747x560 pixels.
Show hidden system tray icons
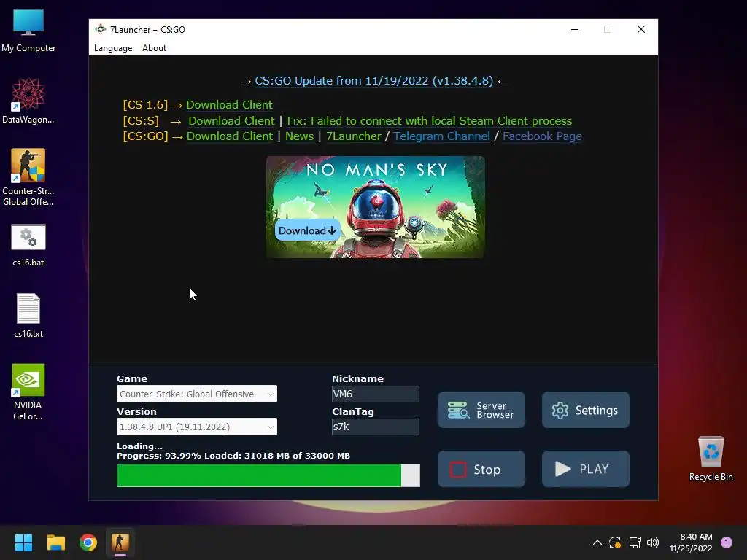pyautogui.click(x=597, y=542)
